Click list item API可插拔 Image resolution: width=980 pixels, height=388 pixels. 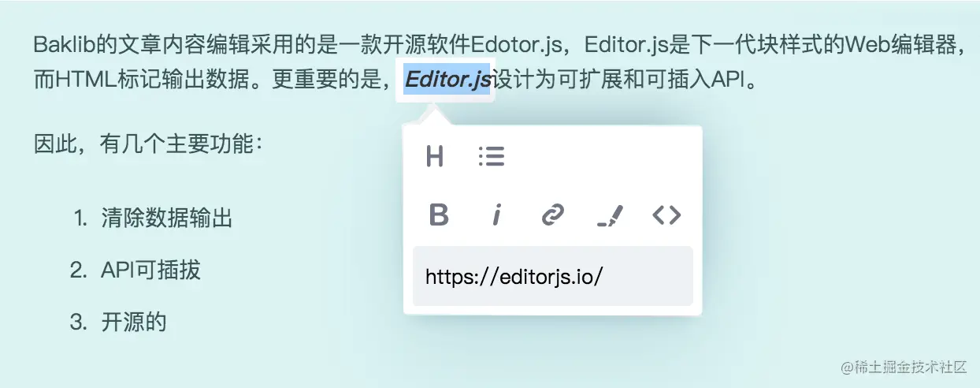(150, 270)
